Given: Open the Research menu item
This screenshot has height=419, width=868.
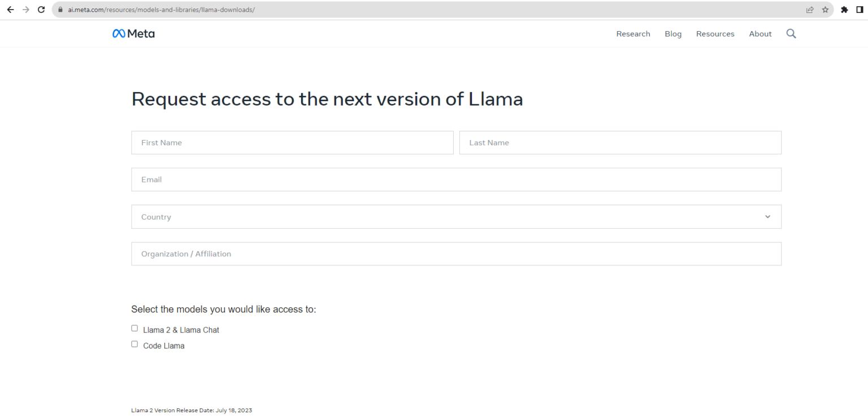Looking at the screenshot, I should click(633, 33).
